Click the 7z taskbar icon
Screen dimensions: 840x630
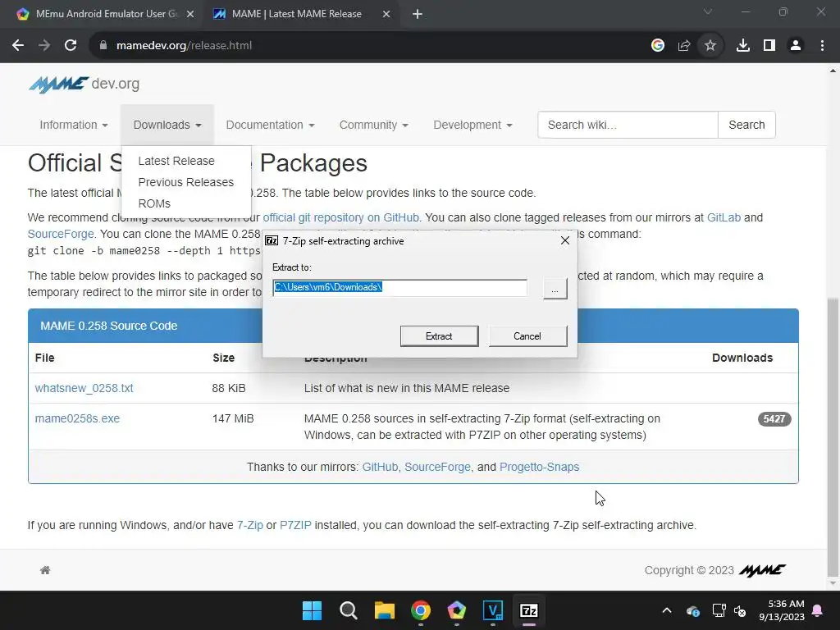[529, 610]
